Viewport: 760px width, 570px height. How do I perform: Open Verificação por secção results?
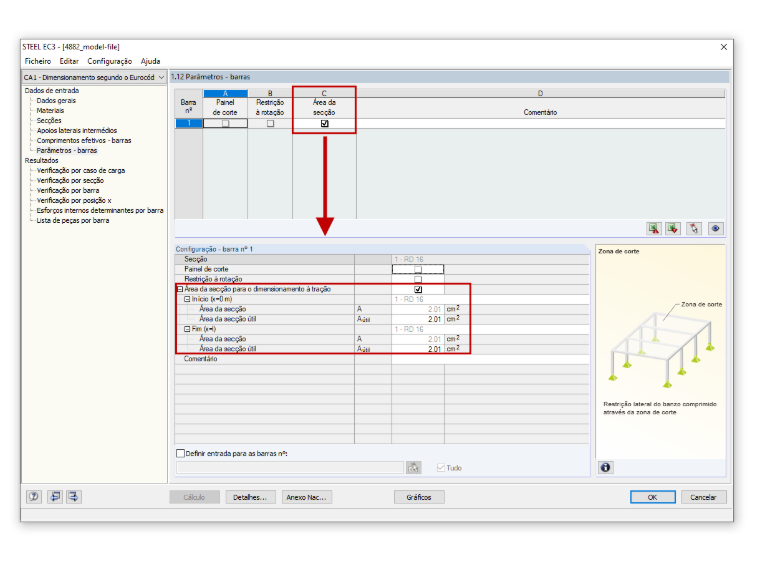pos(70,180)
